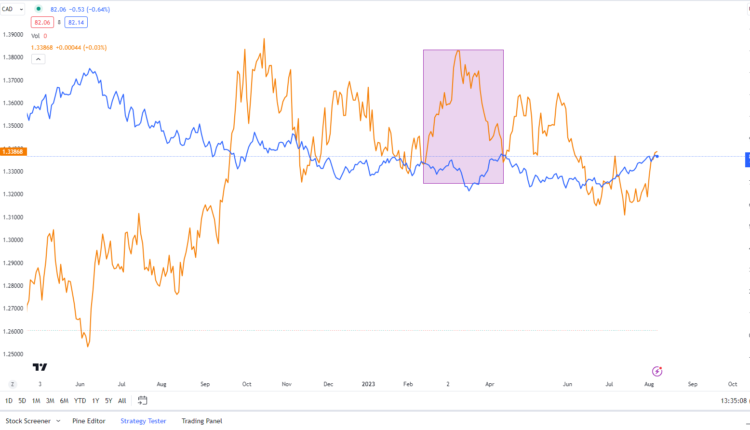
Task: Switch to the Pine Editor tab
Action: (90, 421)
